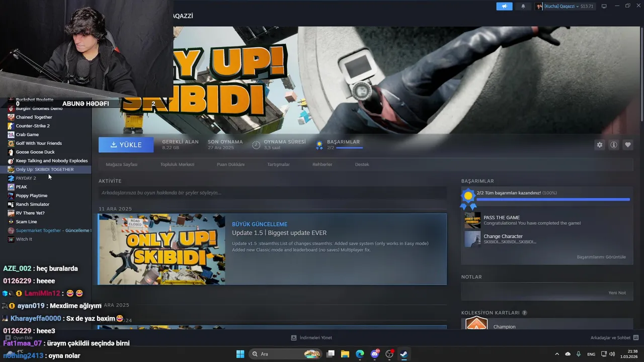Click the PASS THE GAME achievement icon
The height and width of the screenshot is (362, 644).
[472, 220]
